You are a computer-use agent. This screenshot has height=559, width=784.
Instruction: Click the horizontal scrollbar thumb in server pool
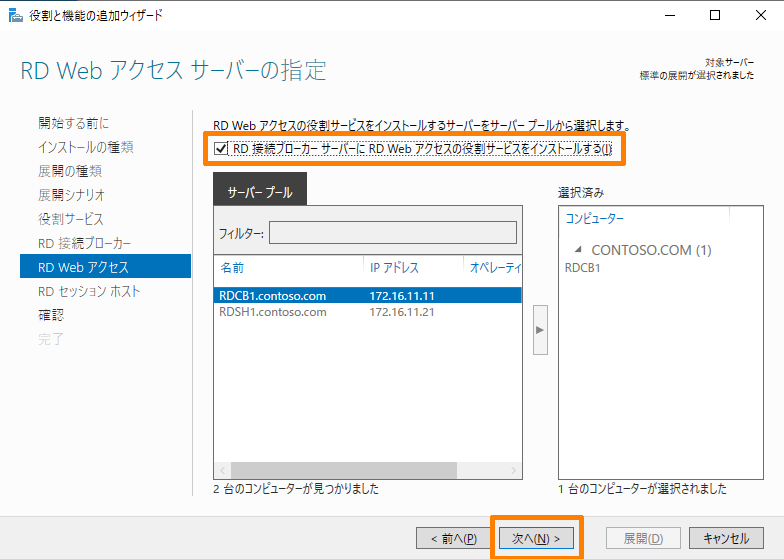(x=344, y=470)
